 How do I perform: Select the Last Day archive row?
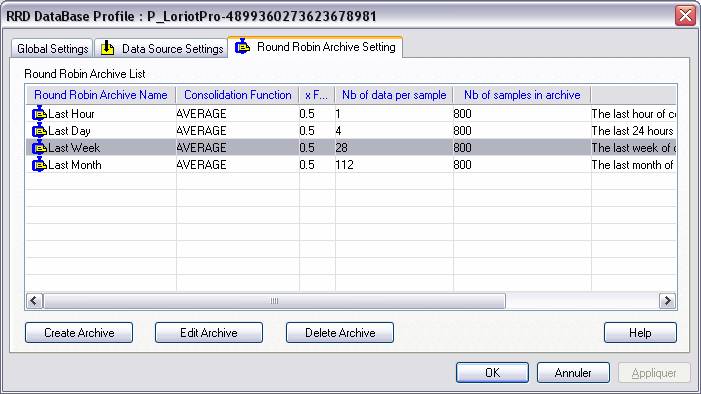point(351,131)
